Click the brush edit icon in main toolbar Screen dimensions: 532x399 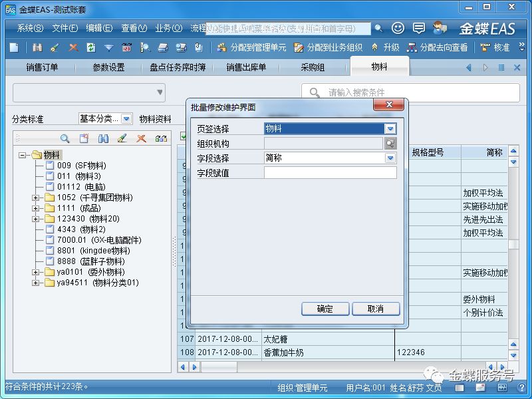55,47
